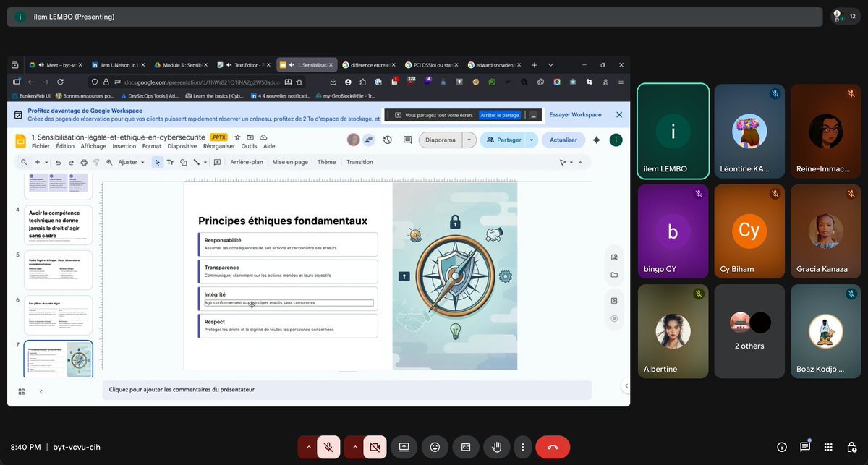Select ilem LEMBO participant tile
The image size is (868, 465).
point(673,131)
